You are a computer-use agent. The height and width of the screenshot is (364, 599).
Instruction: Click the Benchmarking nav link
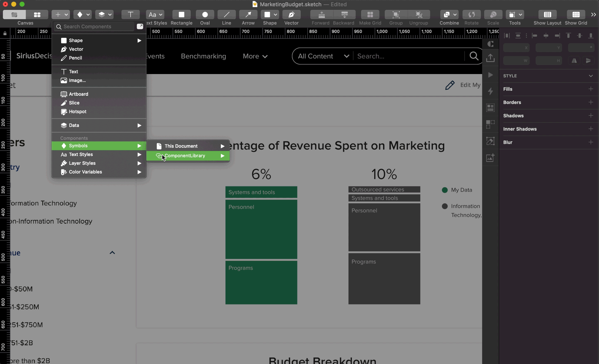(x=203, y=56)
